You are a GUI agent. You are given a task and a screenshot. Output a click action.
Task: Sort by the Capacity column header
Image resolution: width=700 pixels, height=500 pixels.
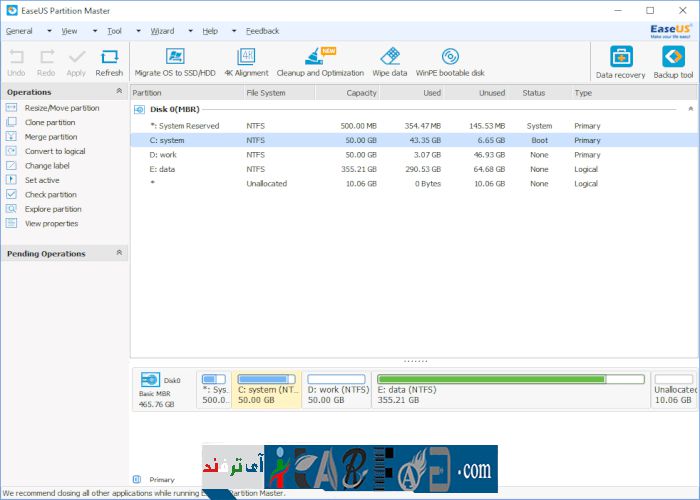[347, 93]
